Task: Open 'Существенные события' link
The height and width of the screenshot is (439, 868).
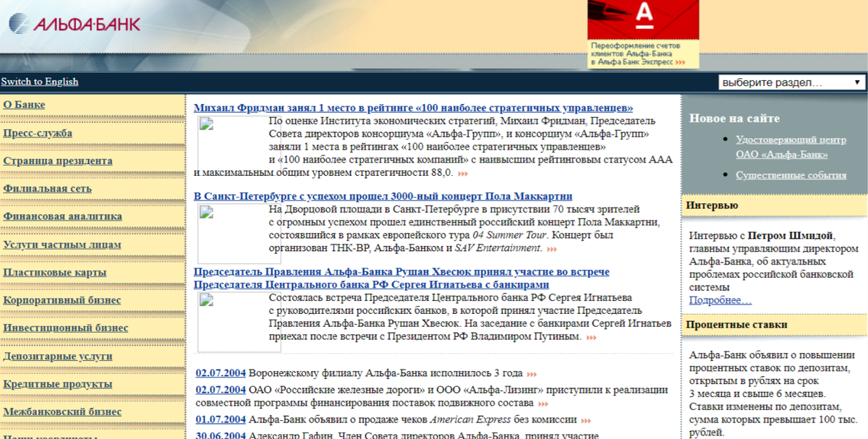Action: coord(791,175)
